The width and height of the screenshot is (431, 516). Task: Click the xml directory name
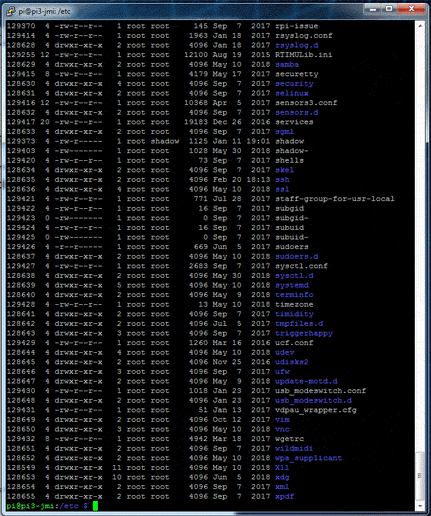pos(282,487)
